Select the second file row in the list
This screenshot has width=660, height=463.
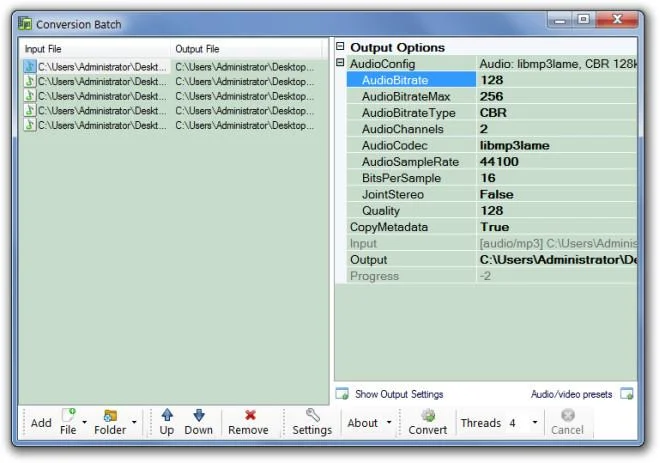point(169,81)
